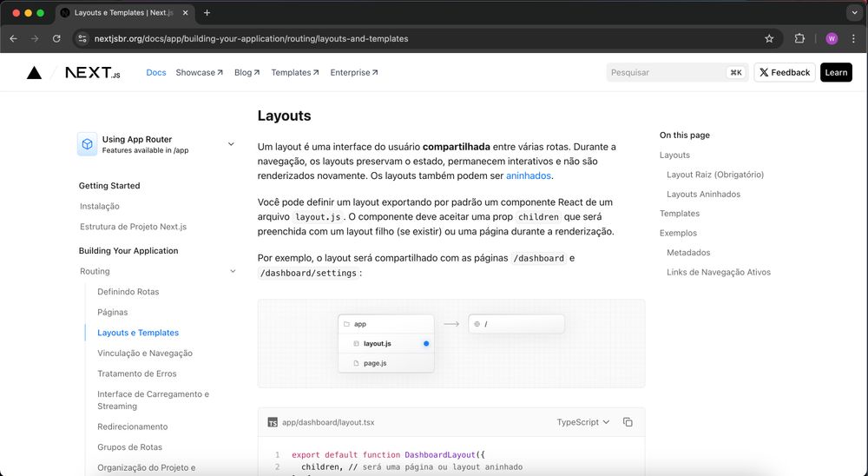Viewport: 868px width, 476px height.
Task: Open the TypeScript language dropdown
Action: click(583, 422)
